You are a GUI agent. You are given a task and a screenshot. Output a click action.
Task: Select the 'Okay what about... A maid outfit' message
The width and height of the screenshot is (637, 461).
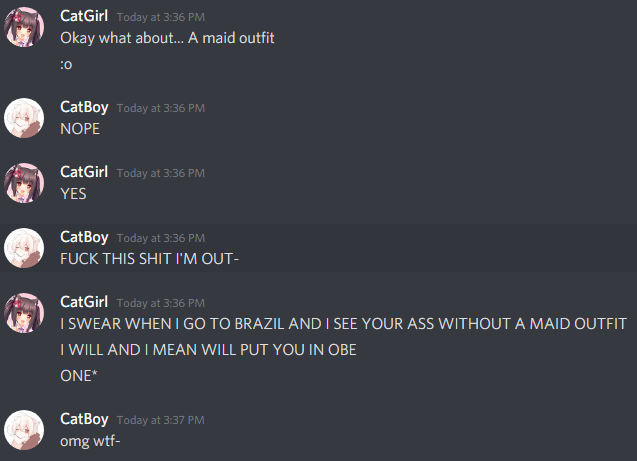coord(167,38)
